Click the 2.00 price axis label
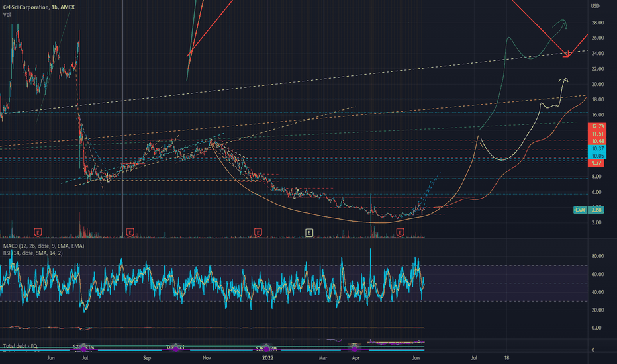This screenshot has height=364, width=617. pos(596,223)
